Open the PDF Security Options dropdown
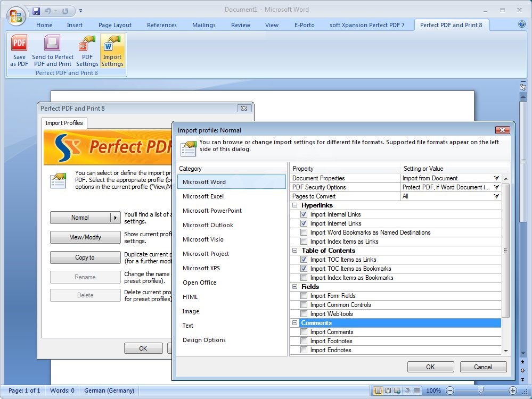532x399 pixels. coord(496,187)
